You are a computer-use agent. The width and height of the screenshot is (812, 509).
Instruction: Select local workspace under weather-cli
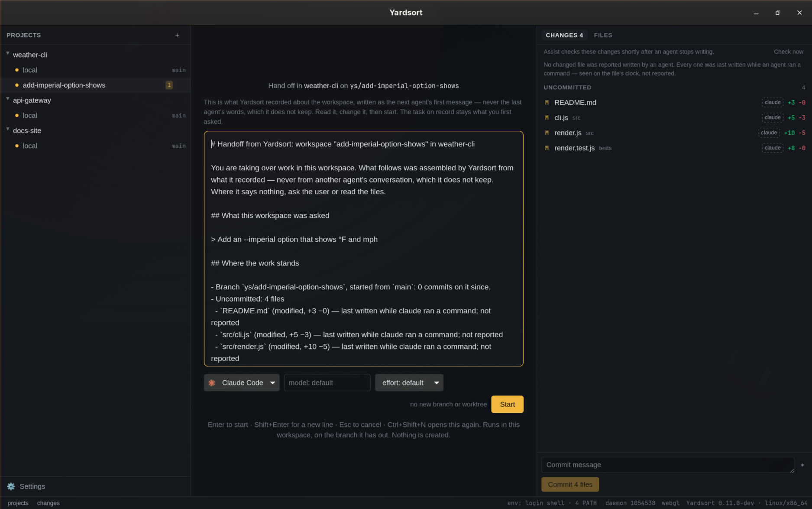point(95,70)
